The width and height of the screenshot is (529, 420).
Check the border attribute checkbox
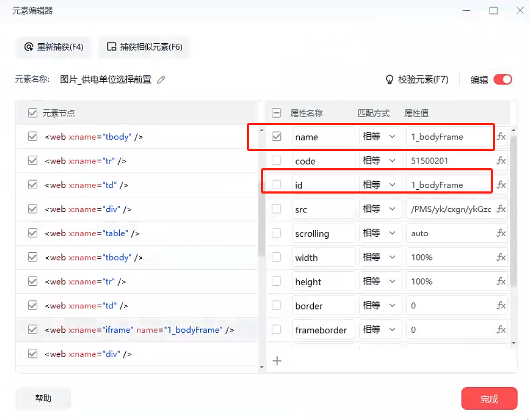coord(276,306)
